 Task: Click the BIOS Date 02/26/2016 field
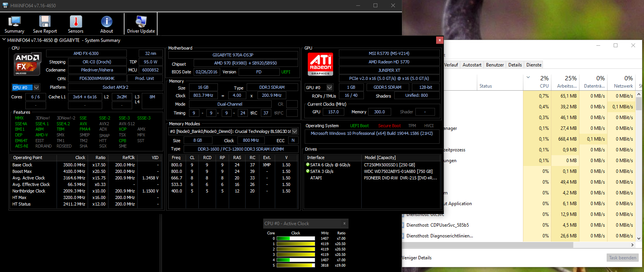point(206,72)
